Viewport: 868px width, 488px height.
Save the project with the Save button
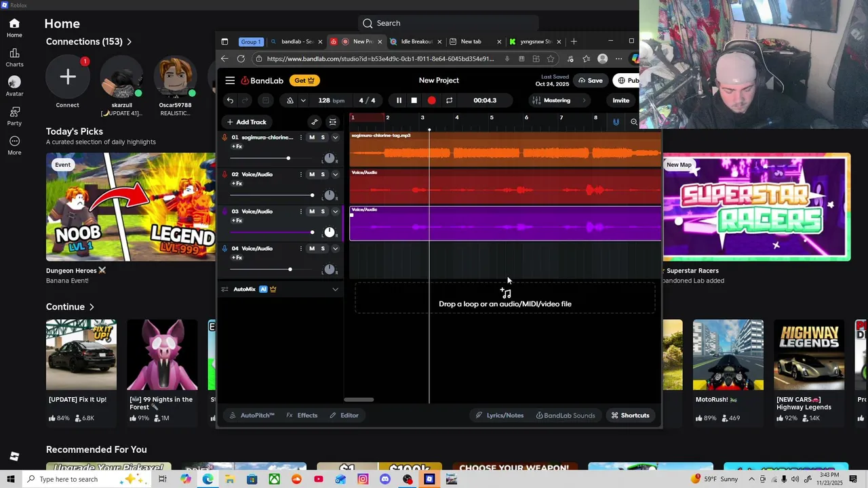[x=590, y=81]
